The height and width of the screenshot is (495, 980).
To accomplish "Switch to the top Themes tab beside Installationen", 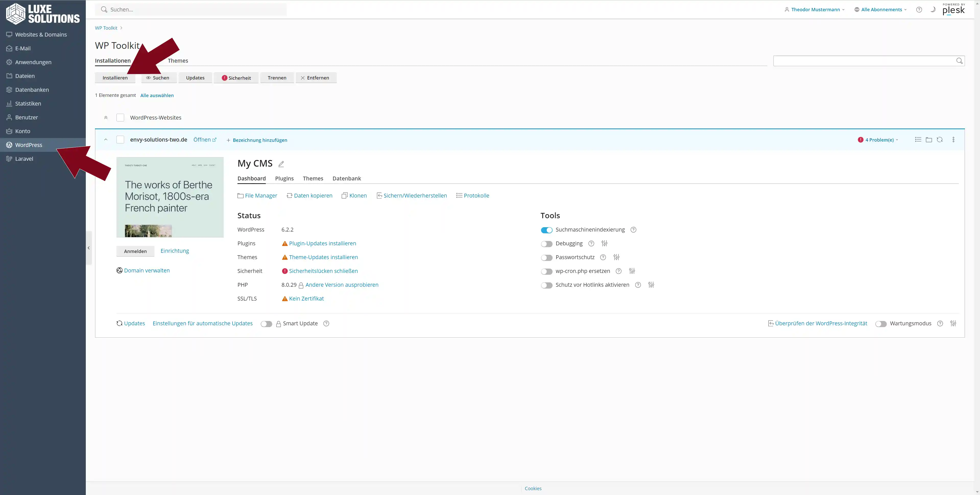I will point(178,61).
